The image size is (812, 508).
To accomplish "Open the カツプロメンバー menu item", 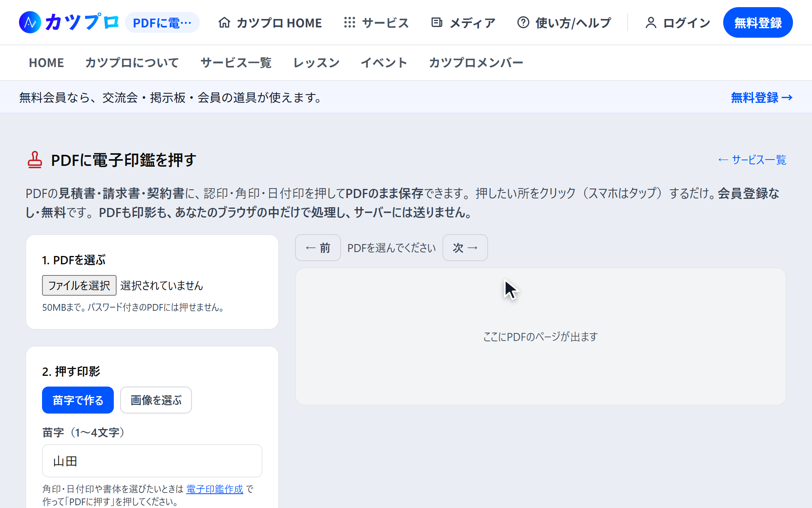I will pyautogui.click(x=476, y=63).
